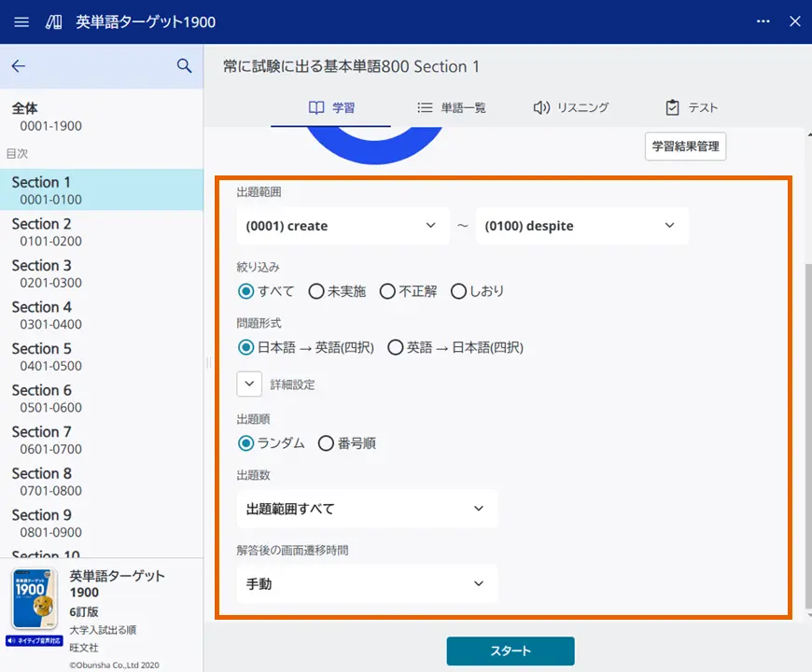The image size is (812, 672).
Task: Select 番号順 question order
Action: [326, 442]
